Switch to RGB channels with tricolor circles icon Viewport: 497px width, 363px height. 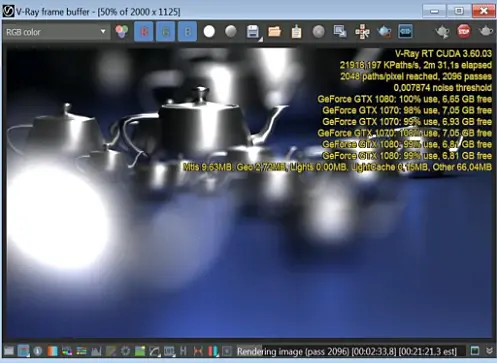(122, 32)
